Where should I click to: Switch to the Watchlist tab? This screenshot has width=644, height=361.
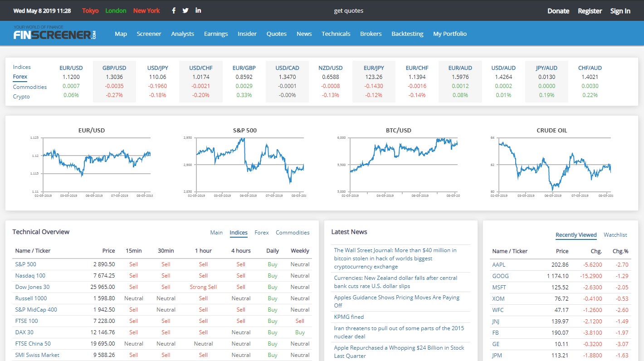tap(615, 235)
